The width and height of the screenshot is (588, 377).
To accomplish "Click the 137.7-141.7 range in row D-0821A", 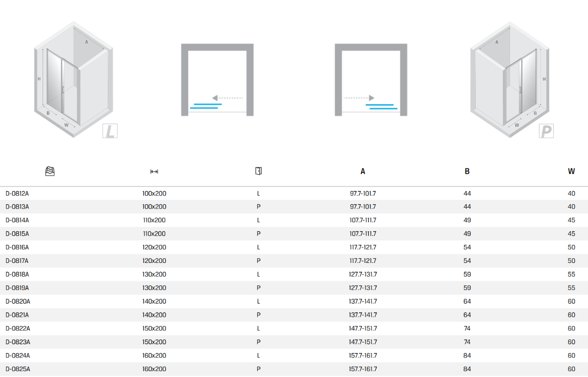I will point(363,315).
